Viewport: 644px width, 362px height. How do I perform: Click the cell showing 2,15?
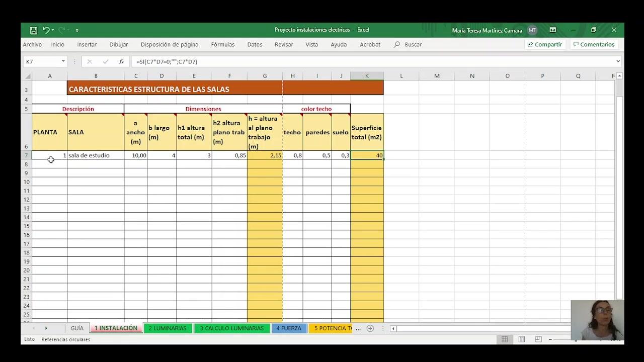point(265,155)
